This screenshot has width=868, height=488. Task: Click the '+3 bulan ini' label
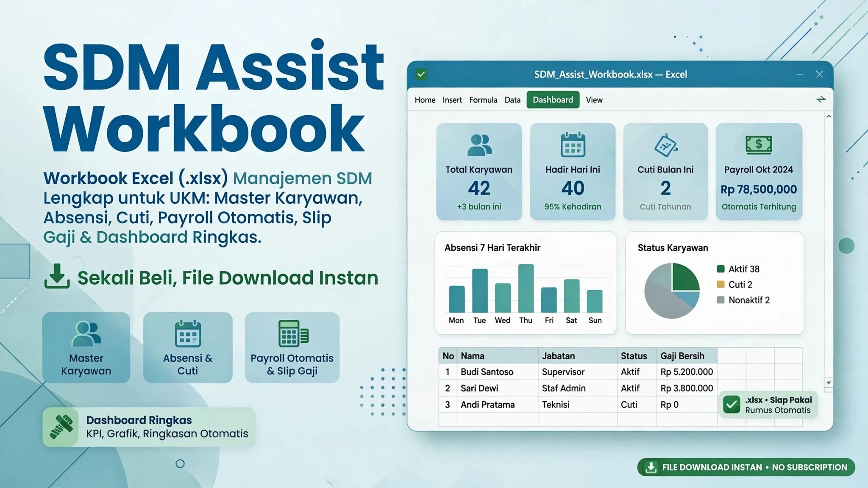[479, 207]
